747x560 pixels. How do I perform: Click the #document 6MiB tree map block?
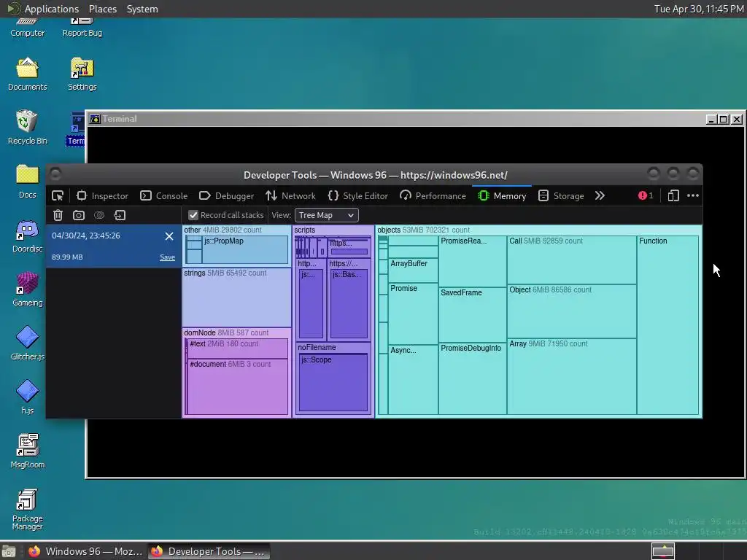point(238,386)
